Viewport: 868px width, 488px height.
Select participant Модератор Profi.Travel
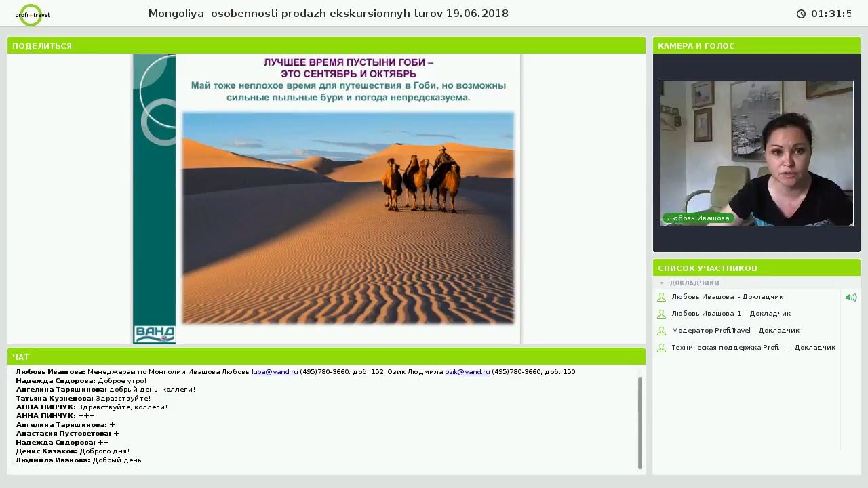pos(735,331)
